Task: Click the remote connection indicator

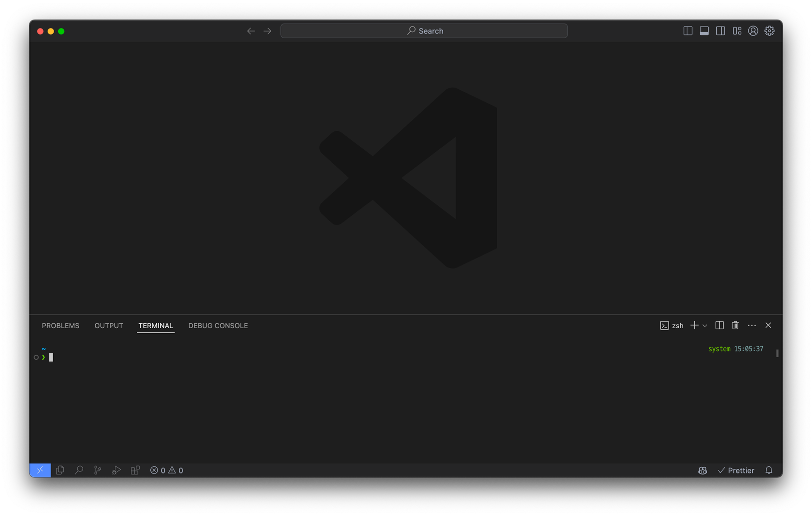Action: tap(40, 470)
